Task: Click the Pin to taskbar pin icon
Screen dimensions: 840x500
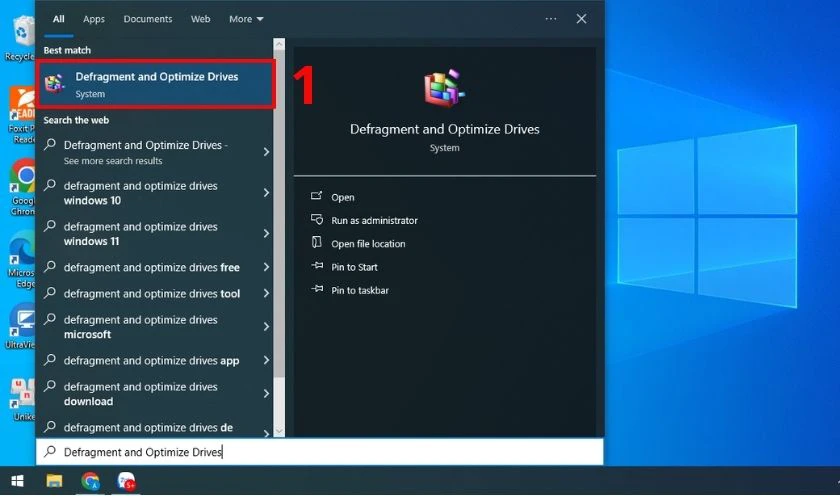Action: (317, 289)
